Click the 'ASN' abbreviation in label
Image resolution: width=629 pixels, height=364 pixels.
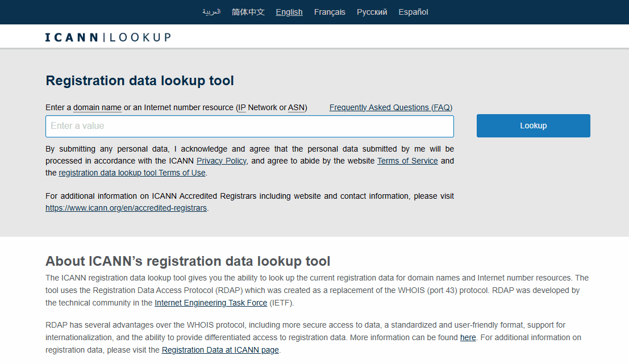coord(296,107)
